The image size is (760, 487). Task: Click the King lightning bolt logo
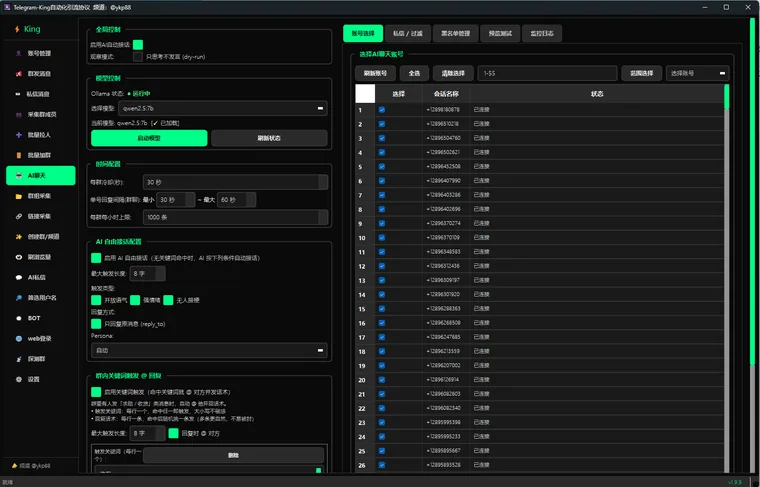click(x=17, y=29)
